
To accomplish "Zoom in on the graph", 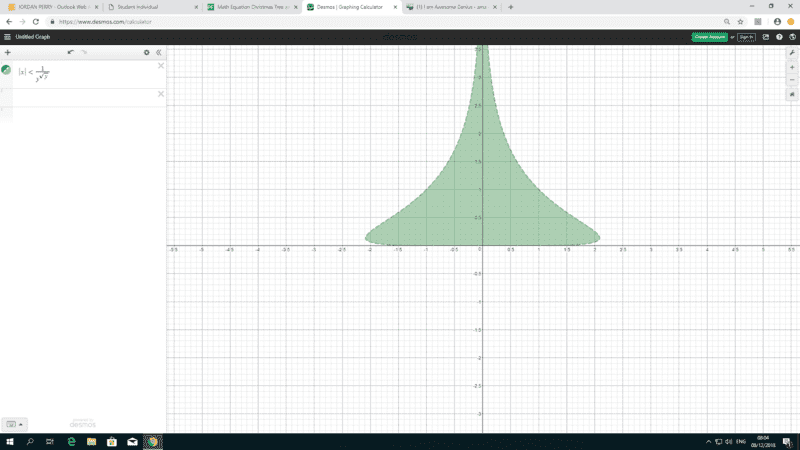I will (791, 67).
